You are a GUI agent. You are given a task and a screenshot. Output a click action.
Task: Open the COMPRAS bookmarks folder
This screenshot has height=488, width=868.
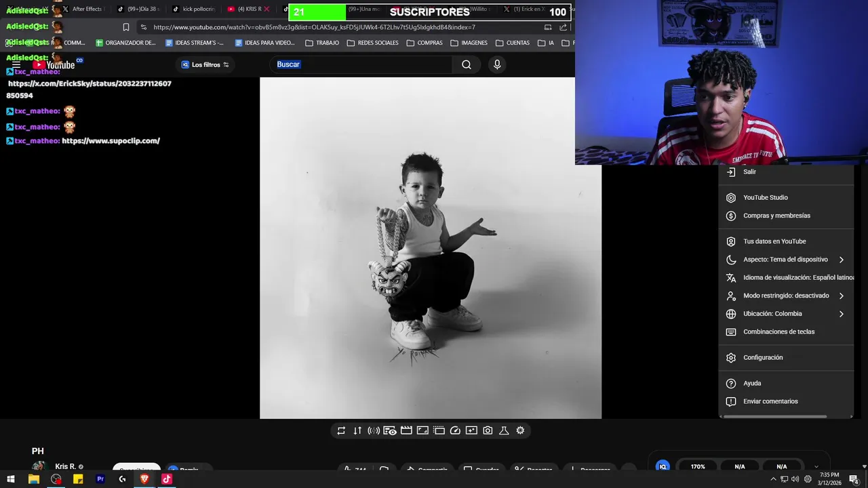click(x=425, y=43)
